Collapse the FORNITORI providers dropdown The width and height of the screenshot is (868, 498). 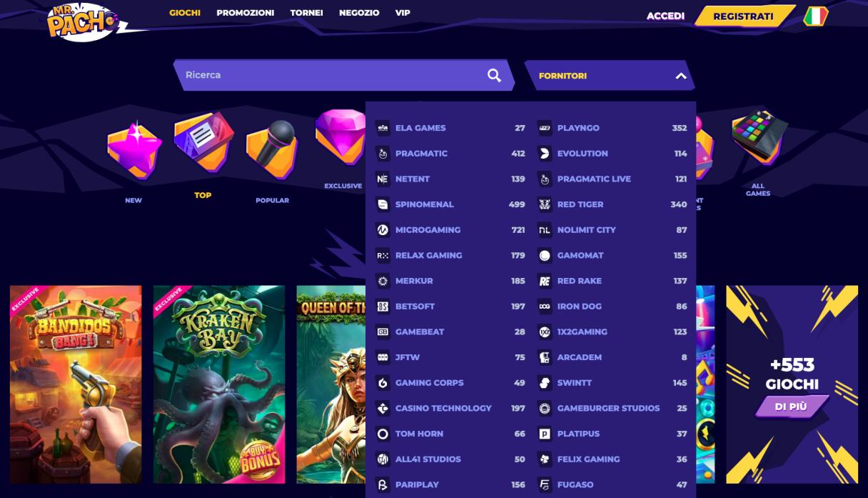click(680, 76)
